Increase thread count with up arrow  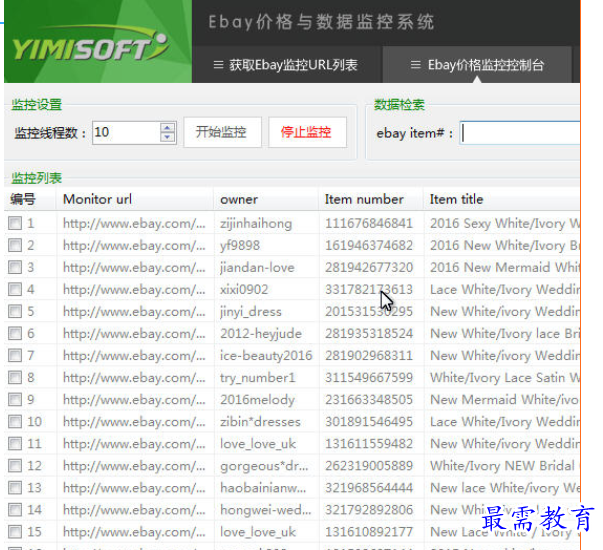tap(167, 128)
